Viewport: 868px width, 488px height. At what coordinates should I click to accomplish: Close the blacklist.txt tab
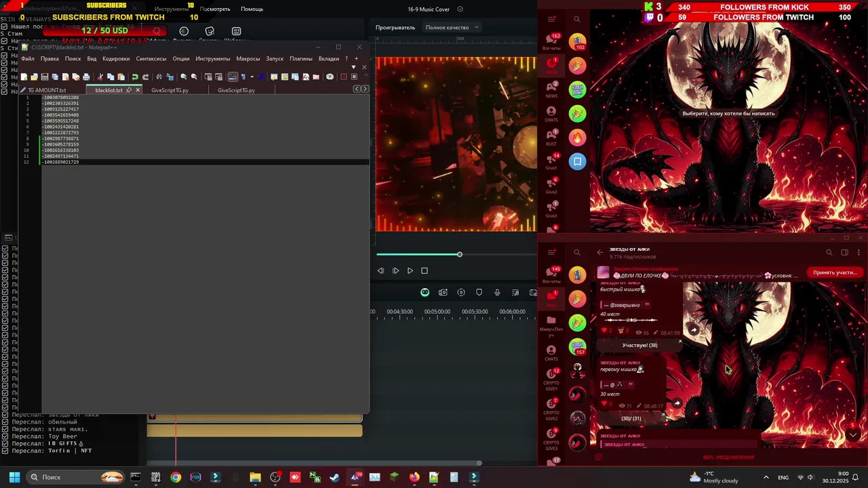click(138, 90)
